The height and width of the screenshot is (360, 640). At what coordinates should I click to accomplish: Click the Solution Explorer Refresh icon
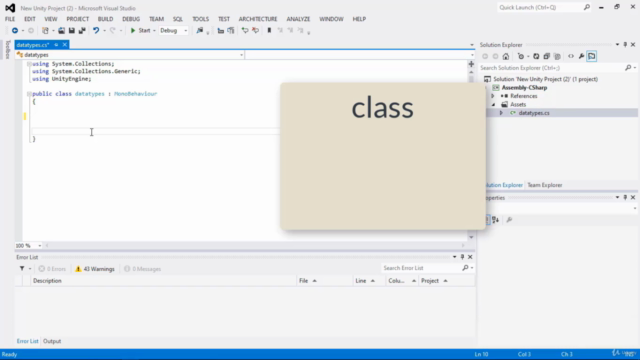(536, 56)
